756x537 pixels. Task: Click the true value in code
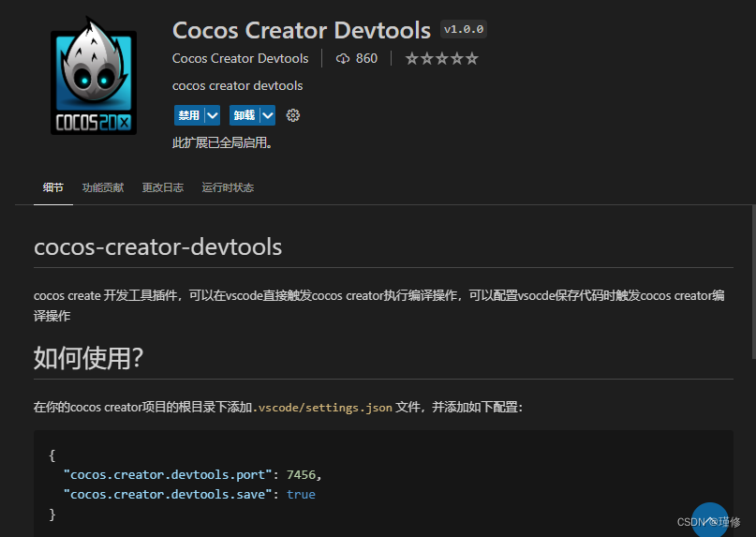tap(301, 495)
